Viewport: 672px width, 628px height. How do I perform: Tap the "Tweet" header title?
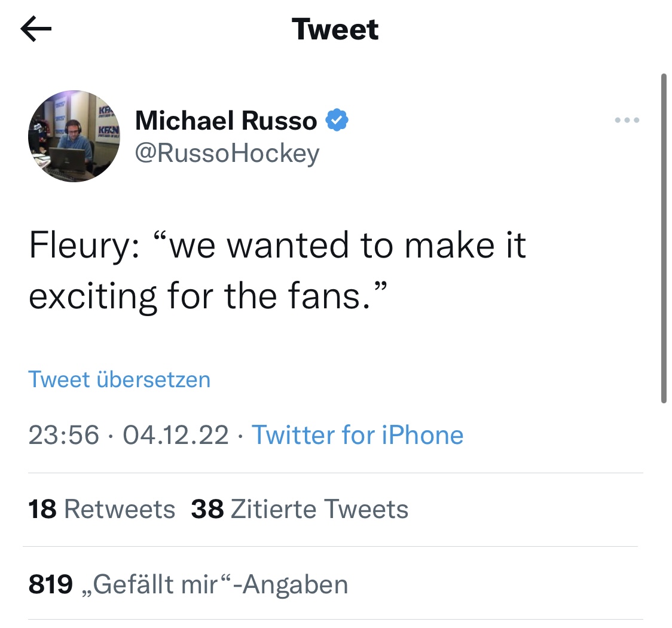click(335, 30)
